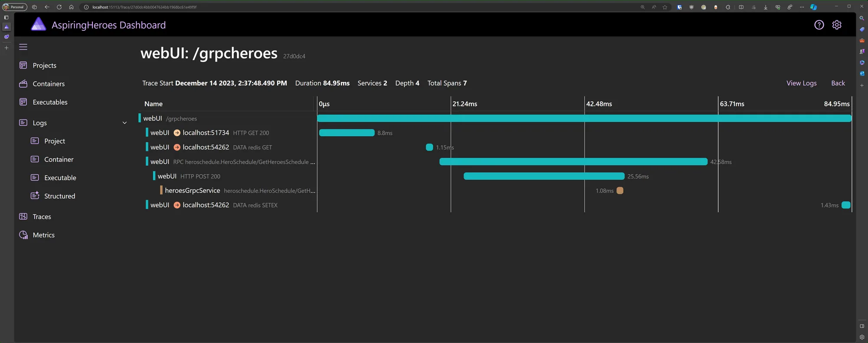Open a new tab in vertical tabs
This screenshot has width=868, height=343.
[x=6, y=48]
